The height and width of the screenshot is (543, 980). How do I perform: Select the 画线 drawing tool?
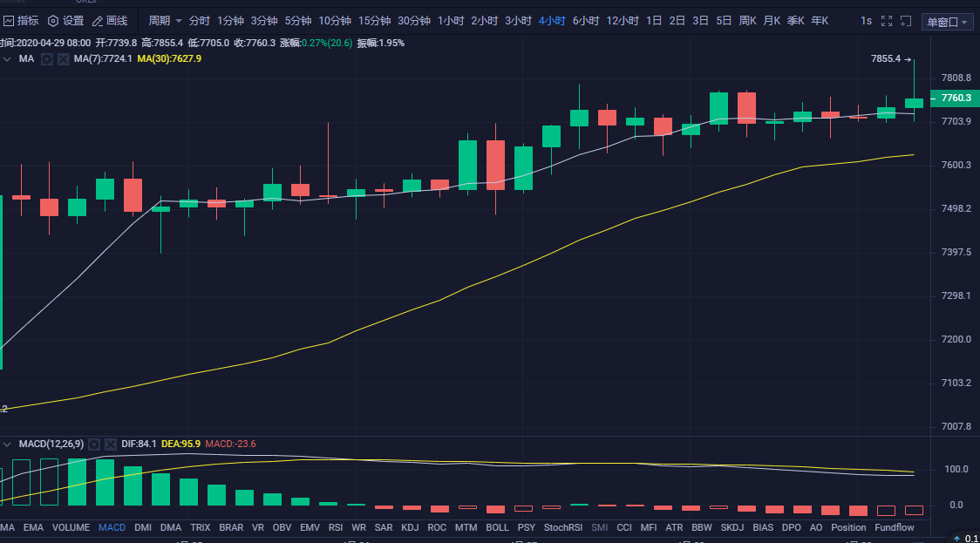(110, 21)
